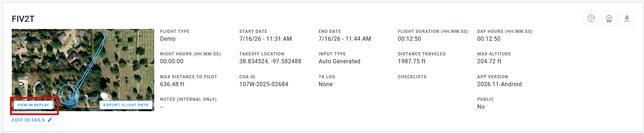Click the satellite map thumbnail of the flight

click(x=83, y=70)
